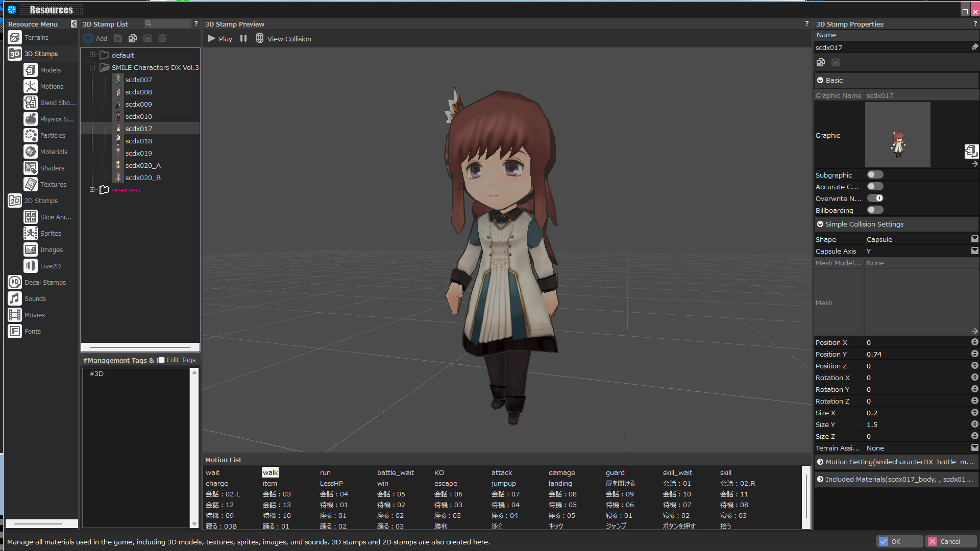Open the Sprites resource icon
The height and width of the screenshot is (551, 980).
[31, 233]
